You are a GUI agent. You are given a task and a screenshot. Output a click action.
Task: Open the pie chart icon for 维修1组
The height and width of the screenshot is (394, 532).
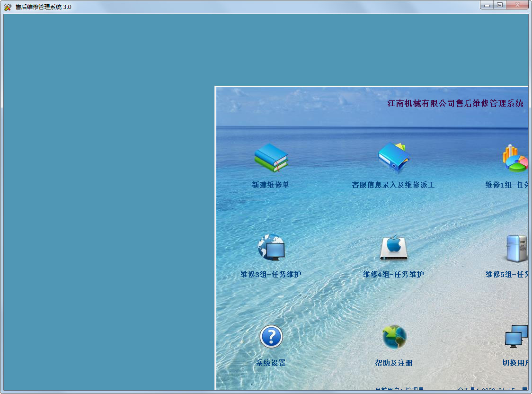515,158
